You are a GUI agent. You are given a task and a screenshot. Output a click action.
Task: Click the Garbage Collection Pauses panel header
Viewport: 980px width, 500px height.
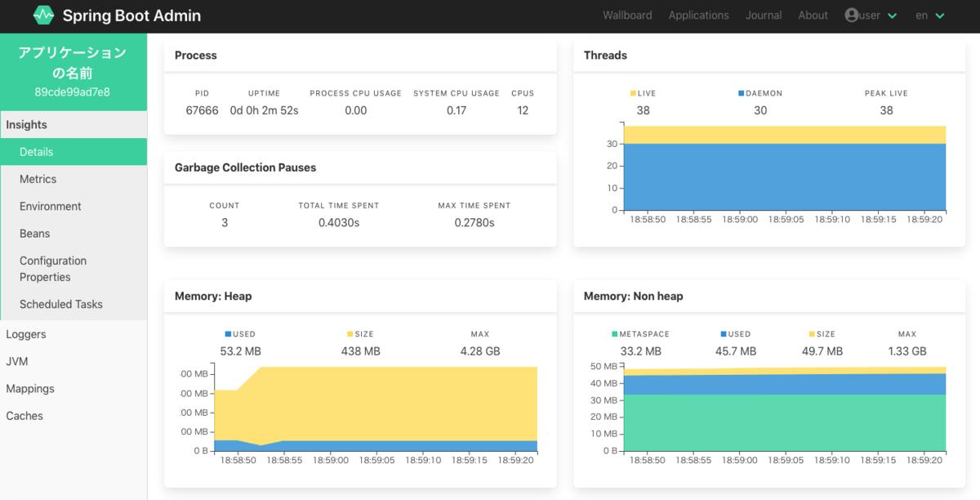pos(360,167)
